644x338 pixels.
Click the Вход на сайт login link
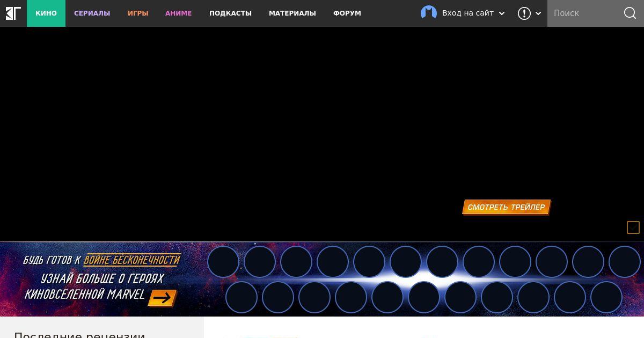(x=468, y=13)
